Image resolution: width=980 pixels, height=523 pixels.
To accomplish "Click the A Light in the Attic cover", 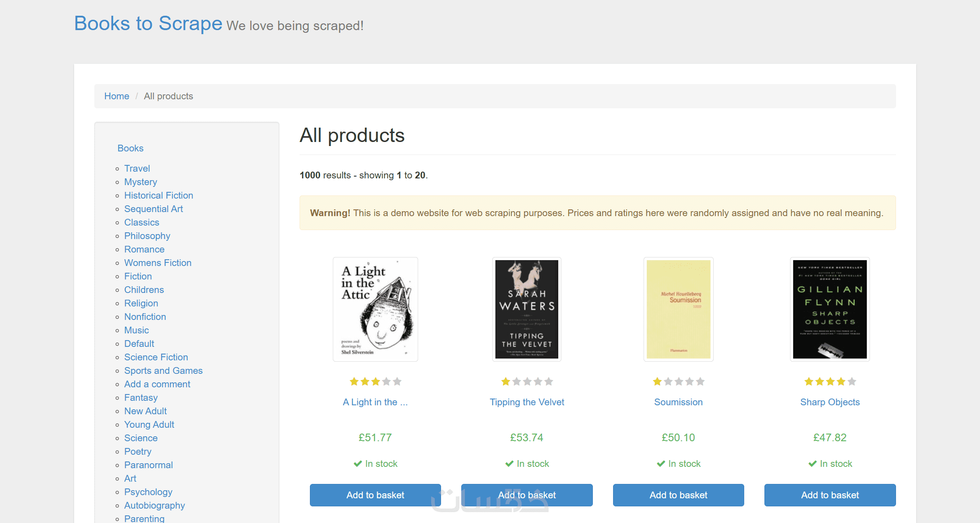I will pyautogui.click(x=375, y=309).
